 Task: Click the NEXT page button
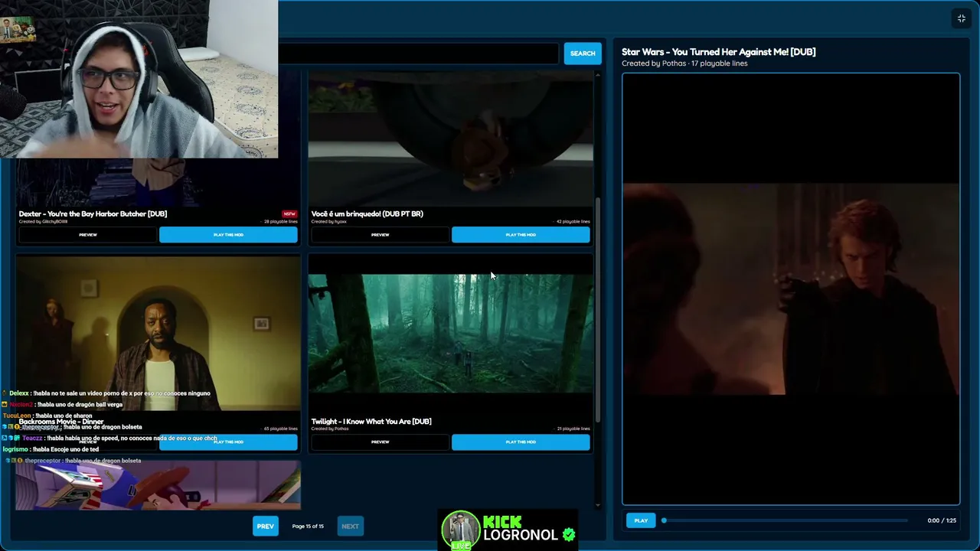[350, 527]
